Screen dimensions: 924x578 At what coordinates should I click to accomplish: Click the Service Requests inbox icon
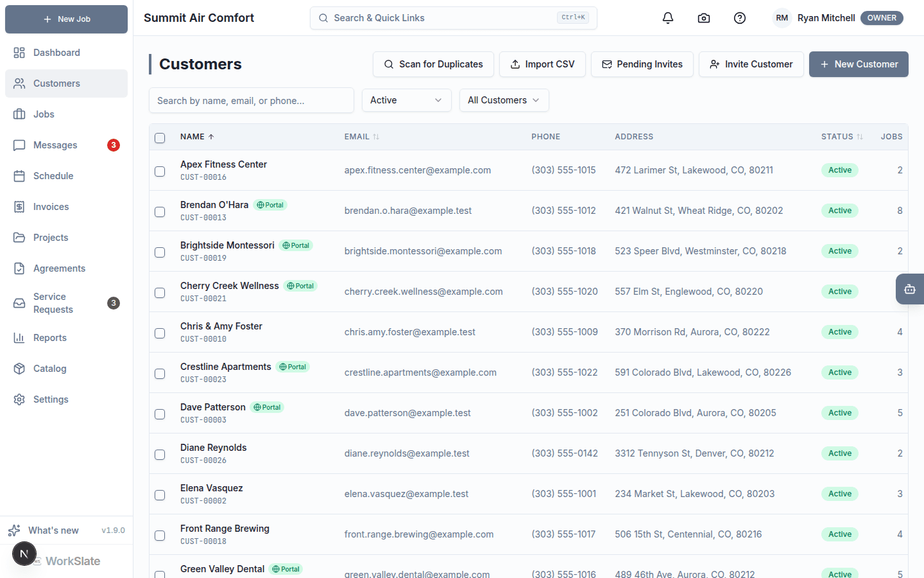(19, 303)
